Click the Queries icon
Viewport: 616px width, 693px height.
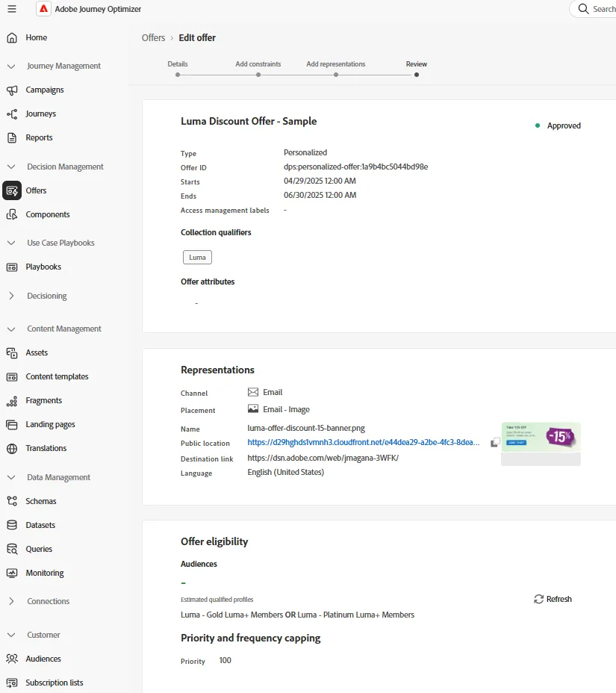point(12,549)
